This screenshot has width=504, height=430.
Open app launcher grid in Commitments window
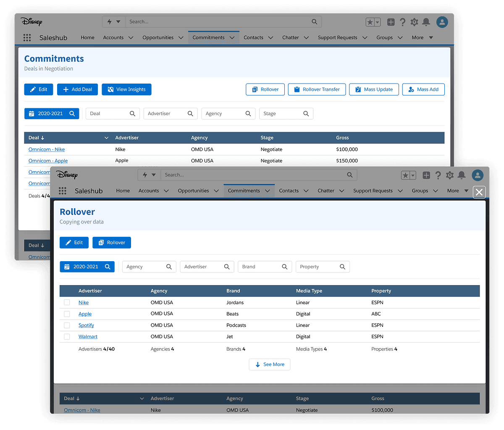click(27, 37)
